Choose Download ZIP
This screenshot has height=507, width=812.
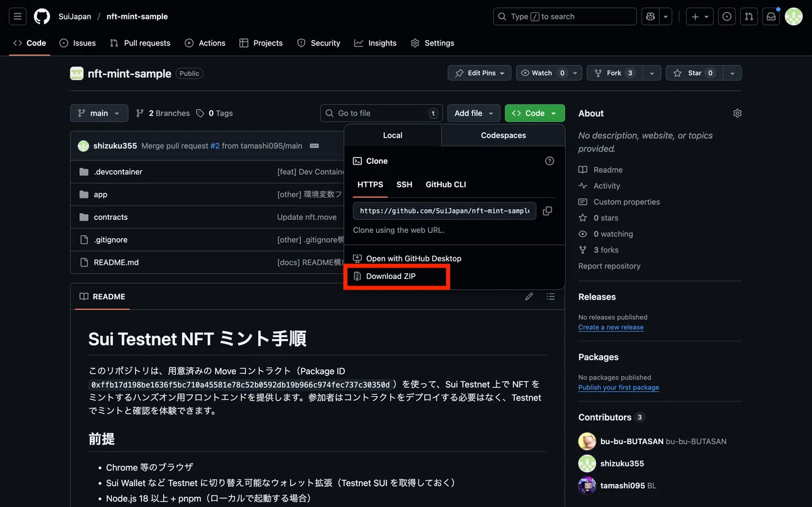[x=390, y=276]
